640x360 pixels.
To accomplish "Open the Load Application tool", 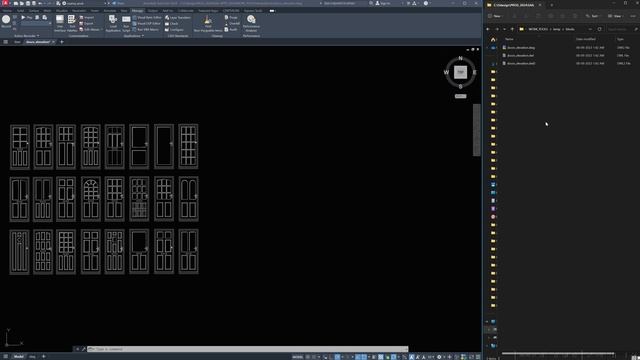I will coord(113,24).
